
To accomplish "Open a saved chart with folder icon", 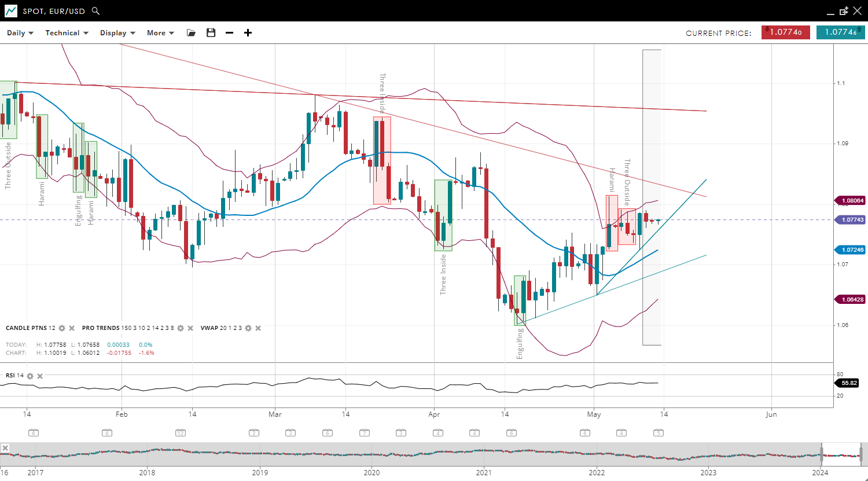I will pyautogui.click(x=191, y=33).
